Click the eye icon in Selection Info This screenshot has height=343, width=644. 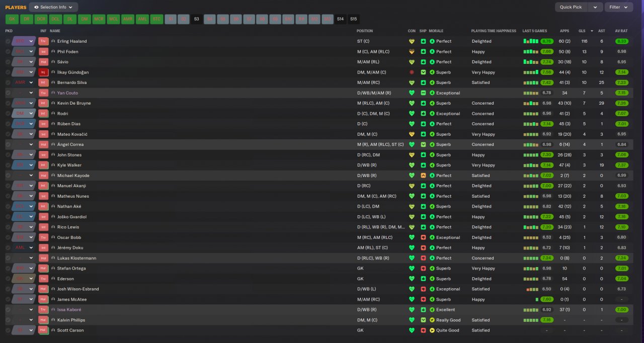tap(36, 7)
